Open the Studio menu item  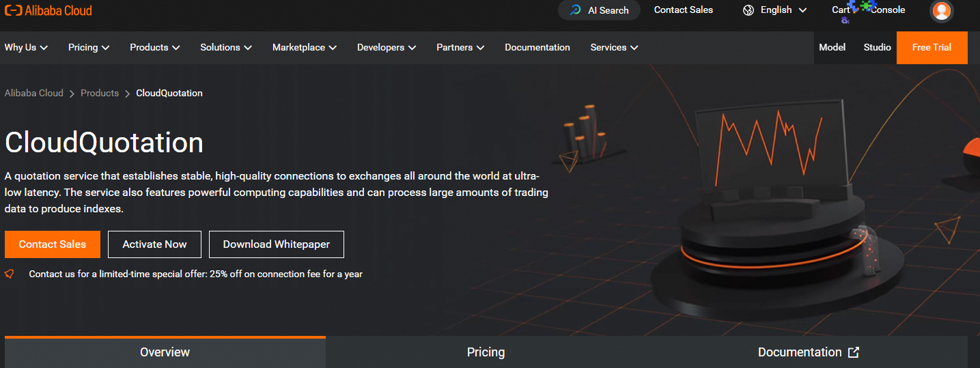pyautogui.click(x=877, y=47)
